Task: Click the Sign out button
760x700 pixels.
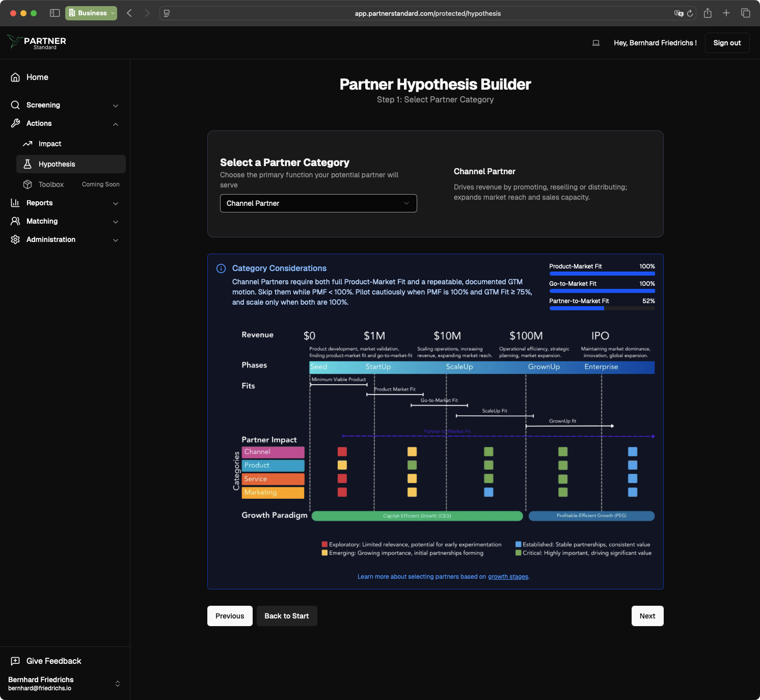Action: click(727, 43)
